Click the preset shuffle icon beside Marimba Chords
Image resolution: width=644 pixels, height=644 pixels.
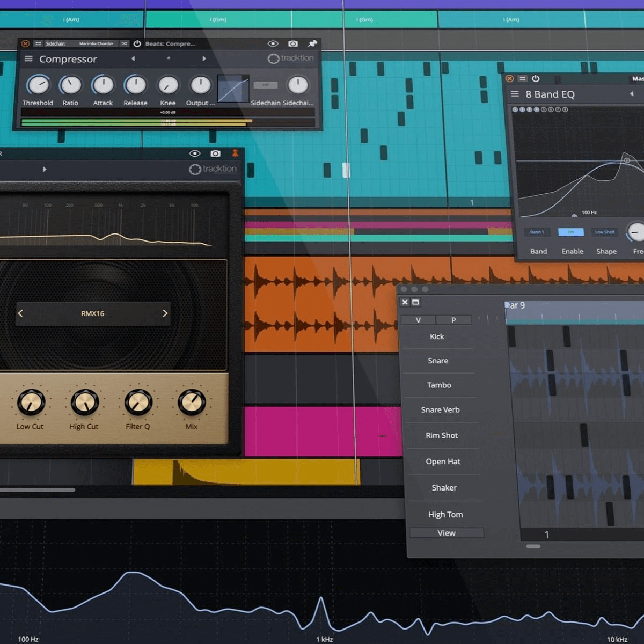(x=123, y=44)
